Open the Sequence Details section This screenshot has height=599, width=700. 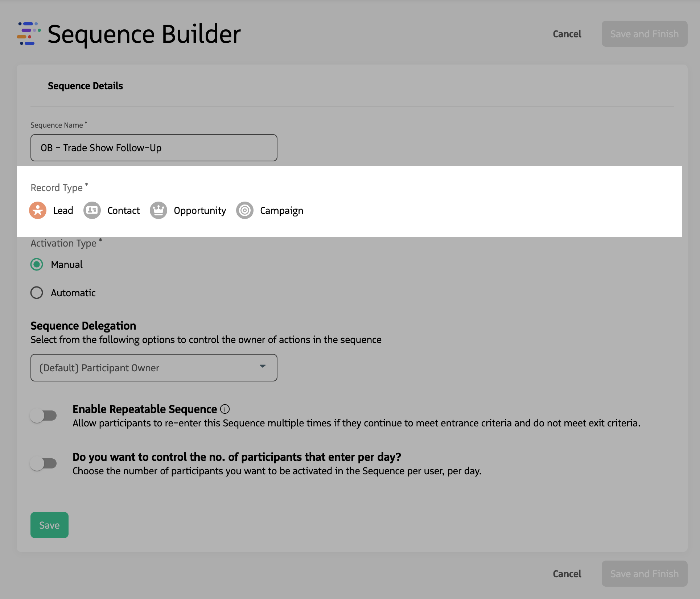pyautogui.click(x=85, y=86)
